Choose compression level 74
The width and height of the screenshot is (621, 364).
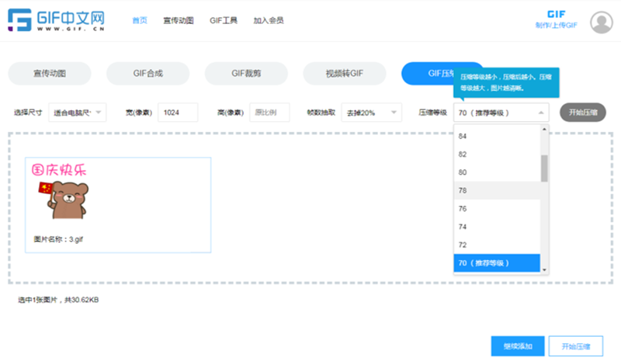coord(497,227)
